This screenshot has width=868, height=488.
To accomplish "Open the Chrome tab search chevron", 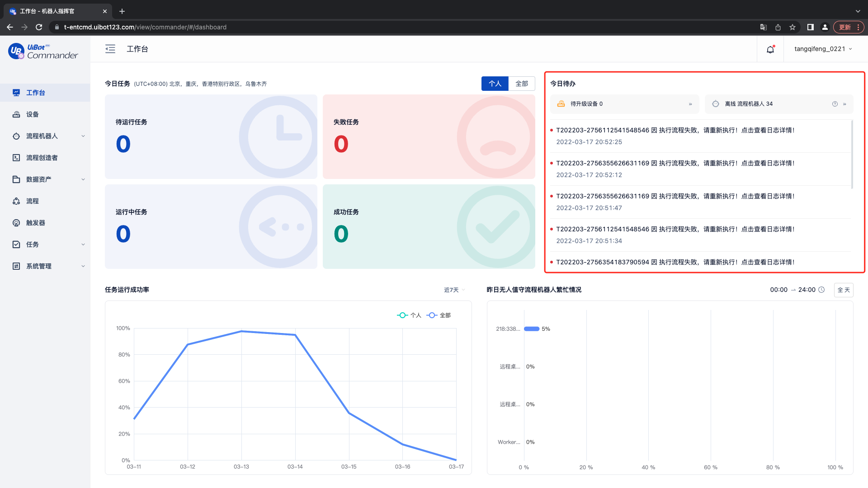I will point(858,11).
